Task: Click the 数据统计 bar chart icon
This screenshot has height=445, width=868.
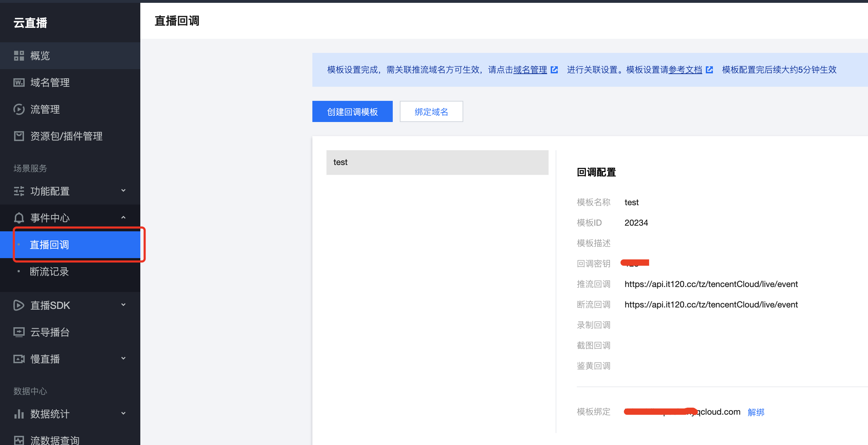Action: pos(19,414)
